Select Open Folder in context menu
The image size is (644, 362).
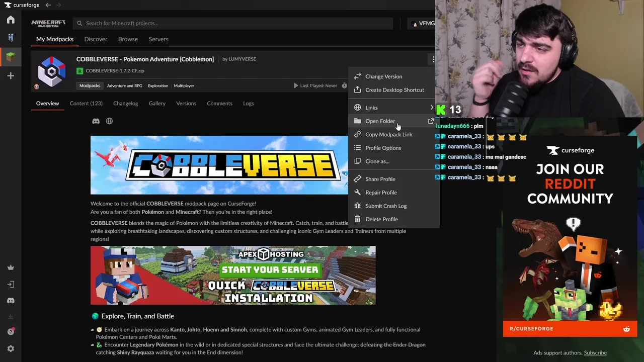[393, 121]
